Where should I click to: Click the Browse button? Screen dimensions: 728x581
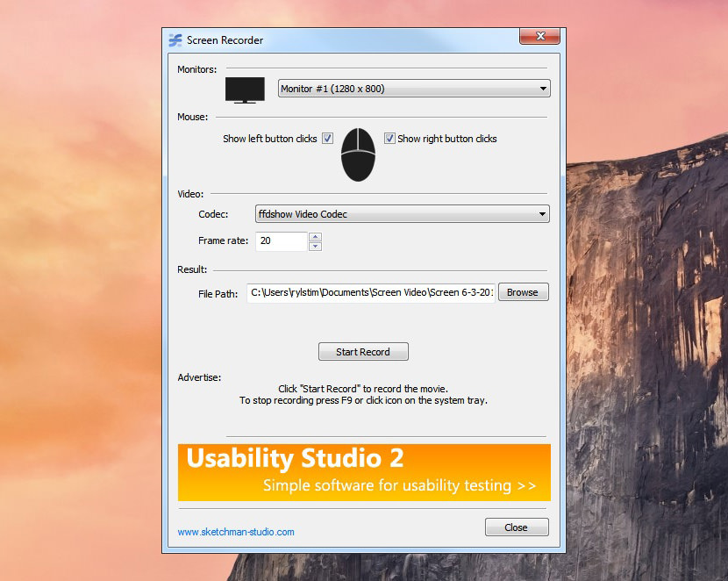524,292
